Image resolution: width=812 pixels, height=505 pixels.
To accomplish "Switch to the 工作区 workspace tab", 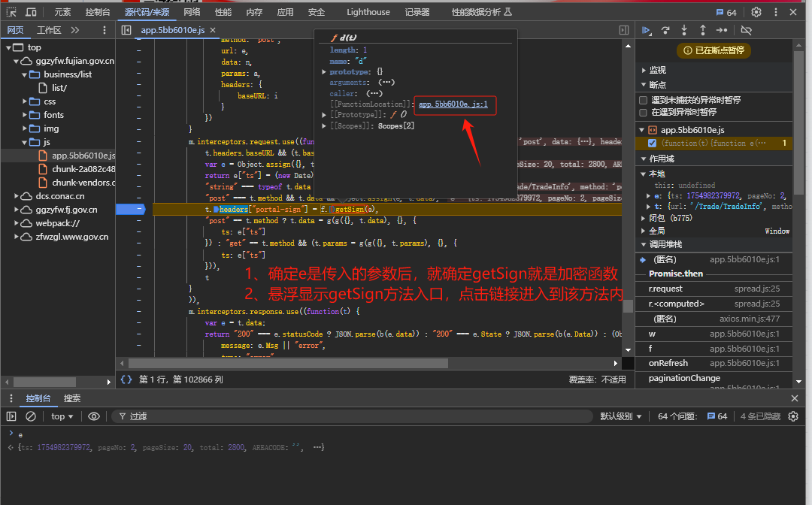I will [x=49, y=30].
